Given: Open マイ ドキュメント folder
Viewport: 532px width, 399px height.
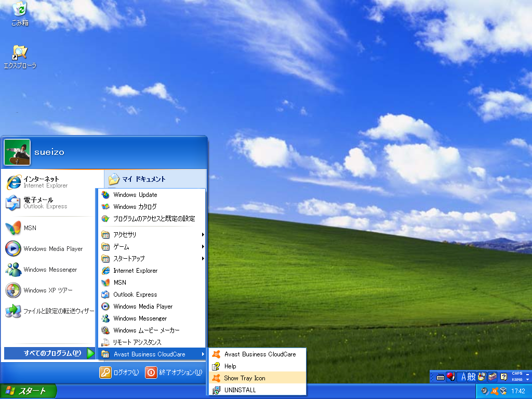Looking at the screenshot, I should pyautogui.click(x=156, y=179).
